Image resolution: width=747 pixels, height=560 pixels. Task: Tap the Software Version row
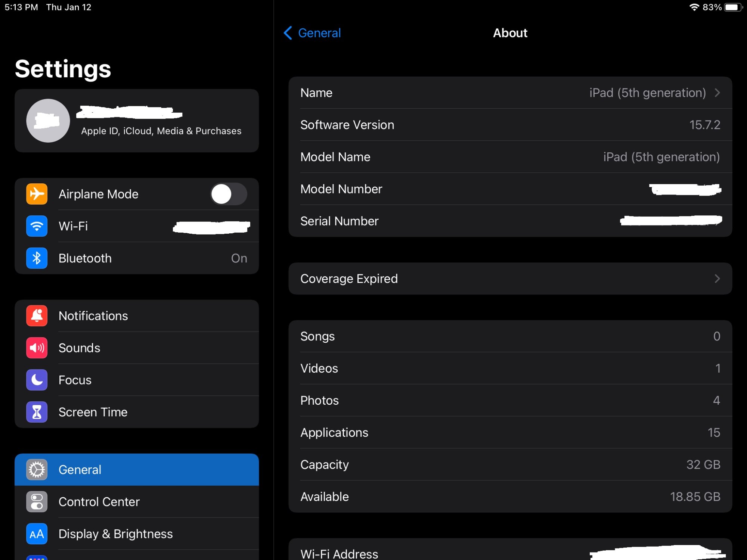point(510,125)
